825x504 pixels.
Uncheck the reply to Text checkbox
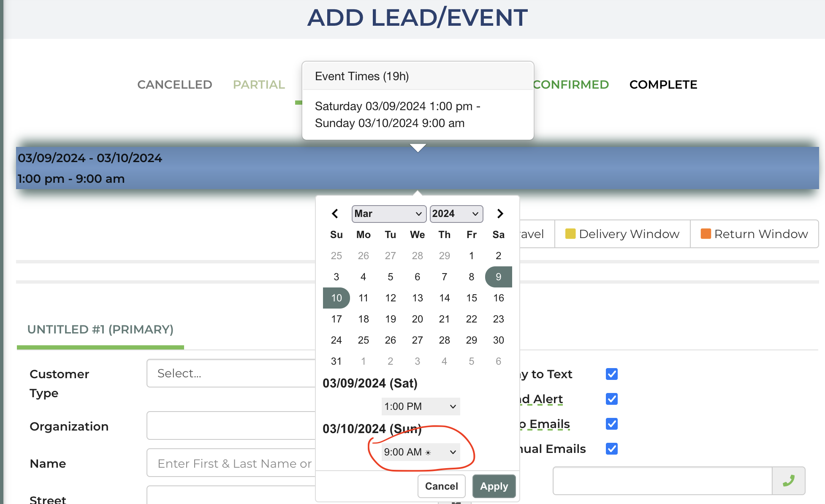611,374
